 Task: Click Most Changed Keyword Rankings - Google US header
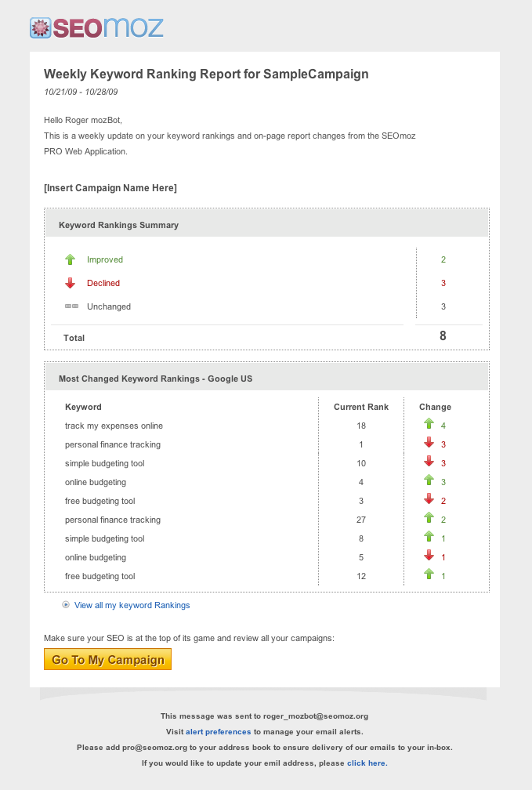155,379
